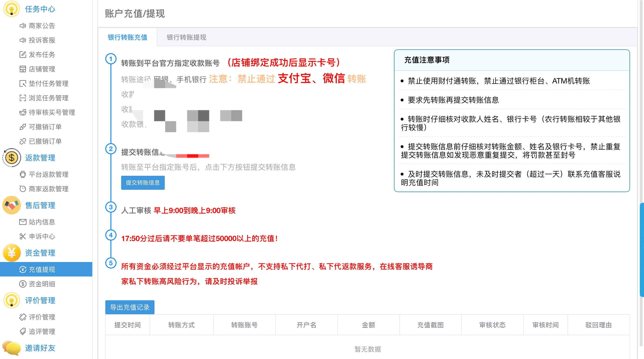Open 店铺管理 menu item
Image resolution: width=644 pixels, height=359 pixels.
tap(42, 69)
